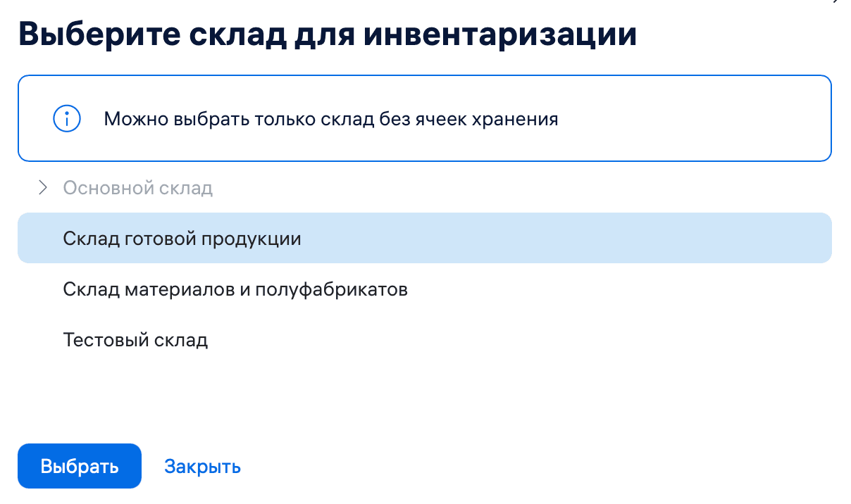Dismiss the dialog via Закрыть
This screenshot has width=851, height=504.
tap(202, 465)
